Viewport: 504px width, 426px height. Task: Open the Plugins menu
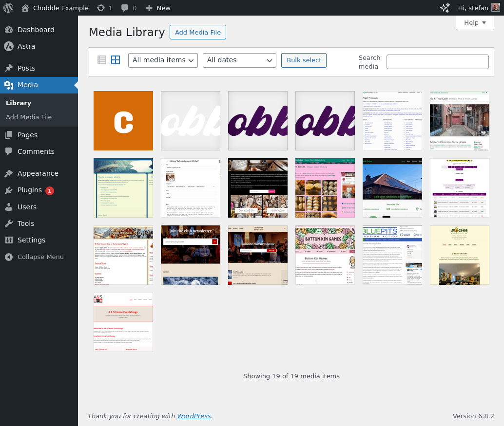click(x=30, y=190)
